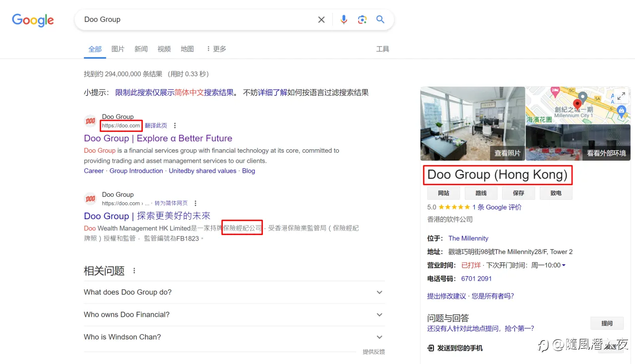Expand the 营业时间 hours dropdown arrow
This screenshot has width=635, height=364.
point(564,265)
